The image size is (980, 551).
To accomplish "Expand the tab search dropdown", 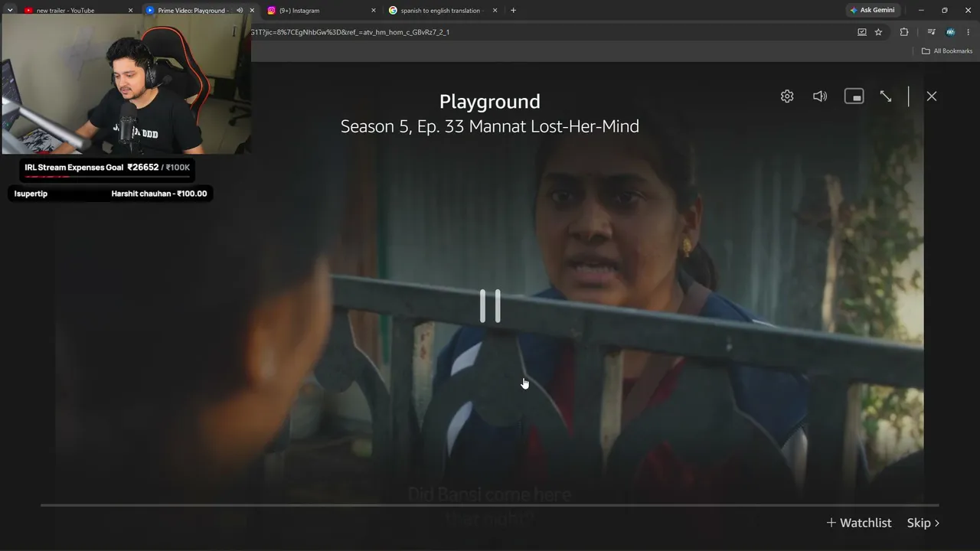I will click(9, 11).
